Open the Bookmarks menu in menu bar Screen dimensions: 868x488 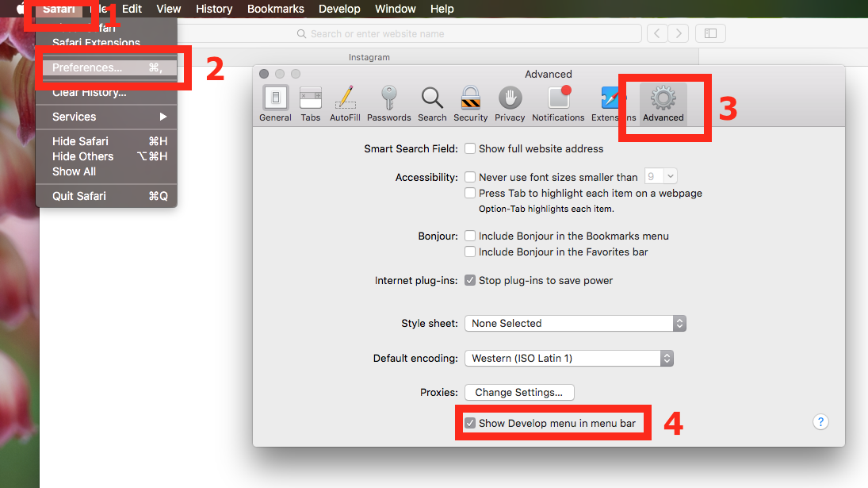(276, 9)
